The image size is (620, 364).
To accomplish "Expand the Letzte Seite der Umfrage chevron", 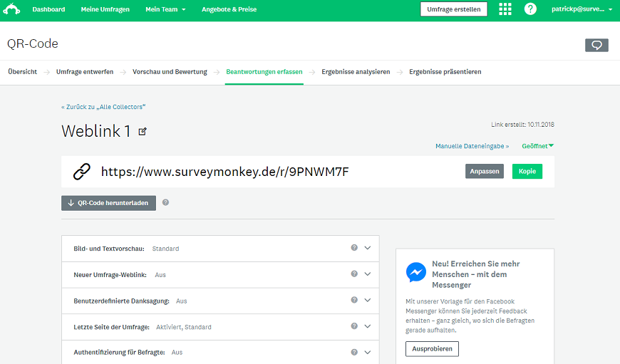I will click(x=367, y=326).
